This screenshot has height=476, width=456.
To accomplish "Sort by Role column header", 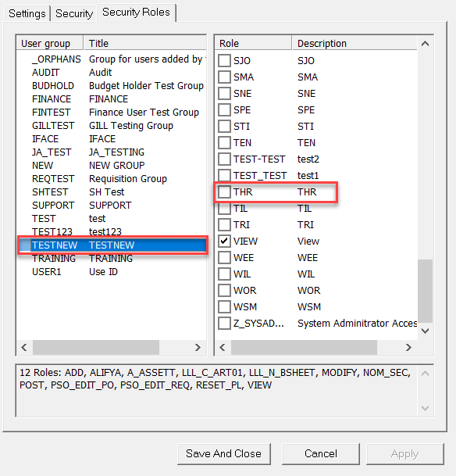I will (x=253, y=43).
